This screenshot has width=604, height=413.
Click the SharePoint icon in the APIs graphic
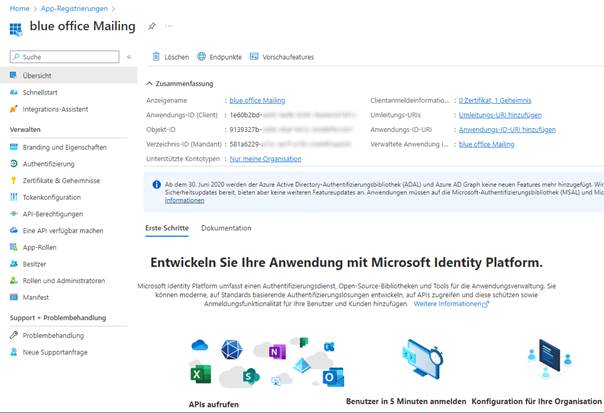coord(251,376)
